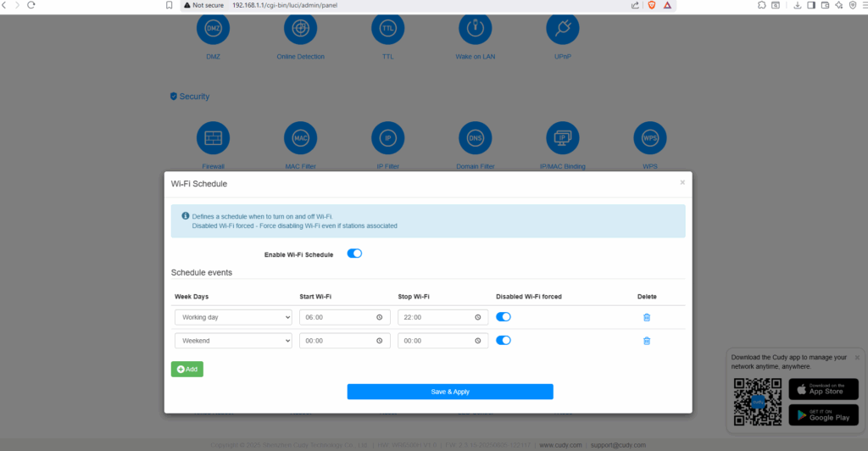Click clock icon in Weekend Start Wi-Fi
The image size is (868, 451).
point(379,341)
